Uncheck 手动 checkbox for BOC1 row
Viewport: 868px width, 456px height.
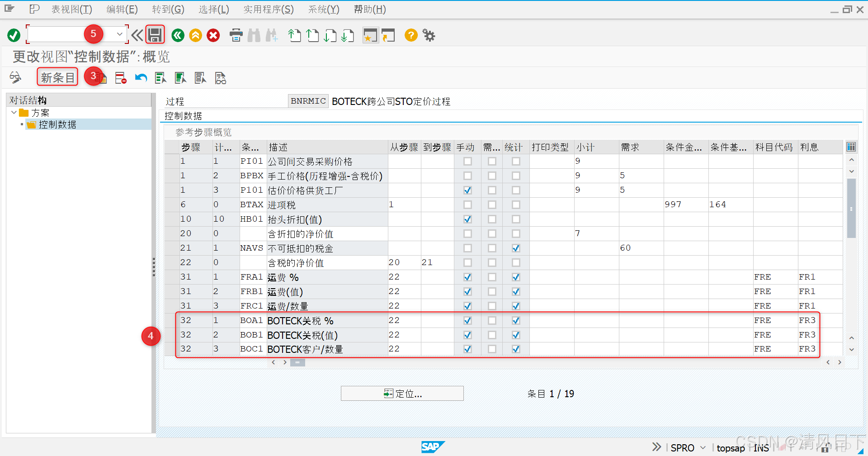point(467,349)
